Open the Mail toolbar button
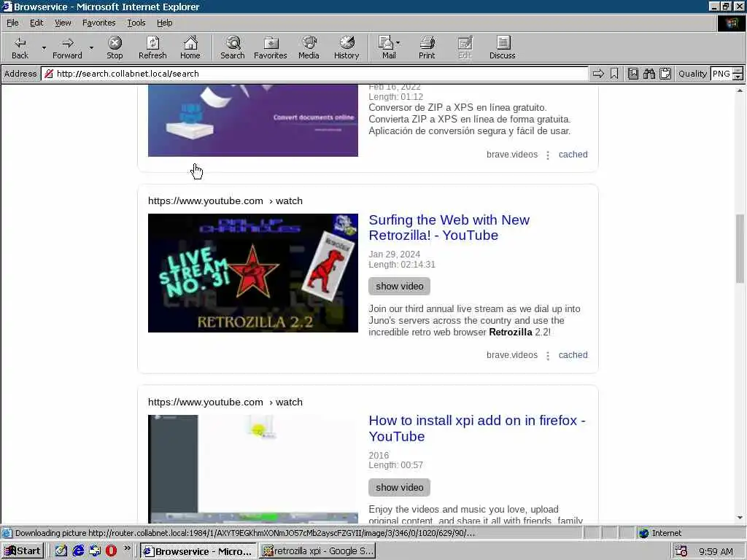The width and height of the screenshot is (747, 560). (x=389, y=47)
